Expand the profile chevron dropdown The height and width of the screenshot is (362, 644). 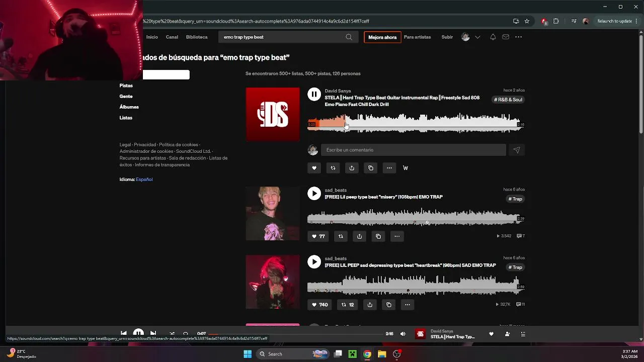477,37
